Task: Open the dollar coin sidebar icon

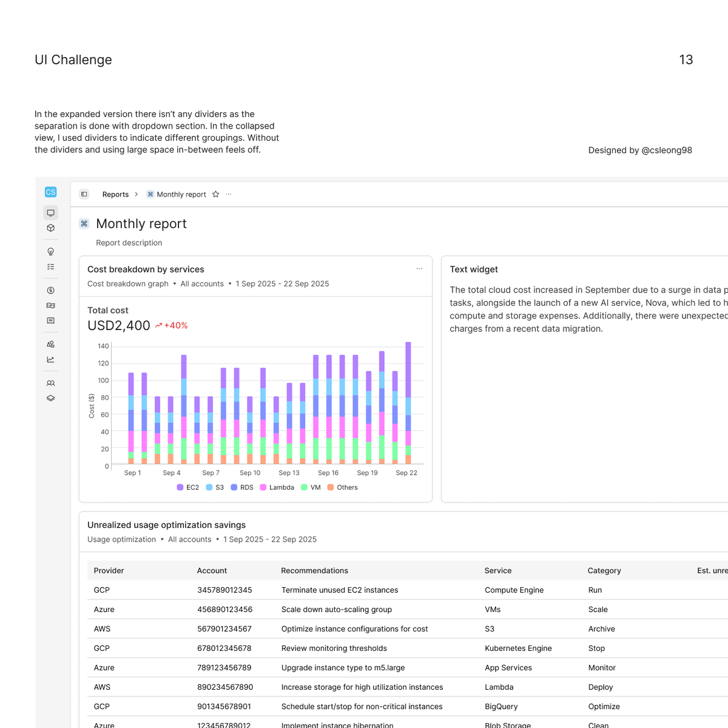Action: (51, 290)
